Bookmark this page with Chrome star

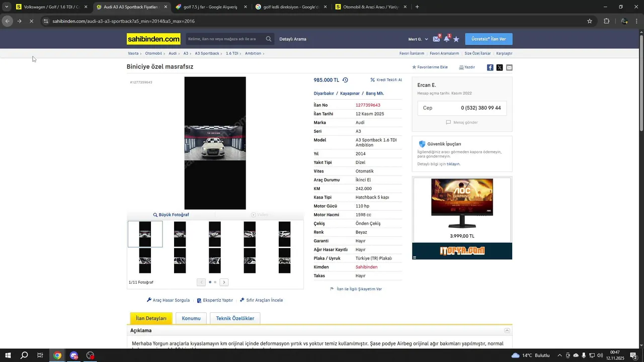pyautogui.click(x=590, y=21)
